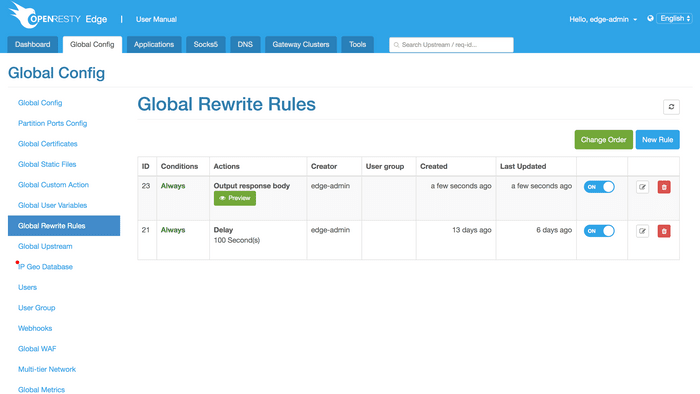Edit rule 21 with the pencil icon

pyautogui.click(x=642, y=231)
